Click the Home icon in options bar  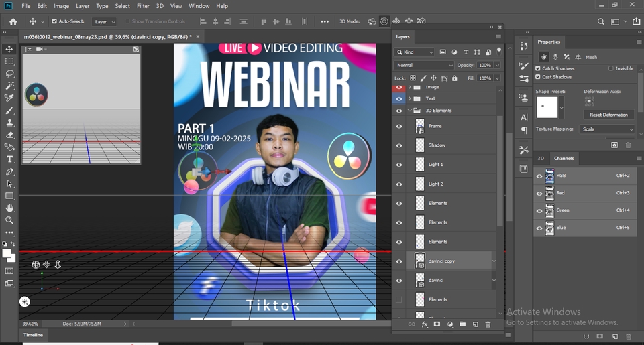tap(13, 21)
